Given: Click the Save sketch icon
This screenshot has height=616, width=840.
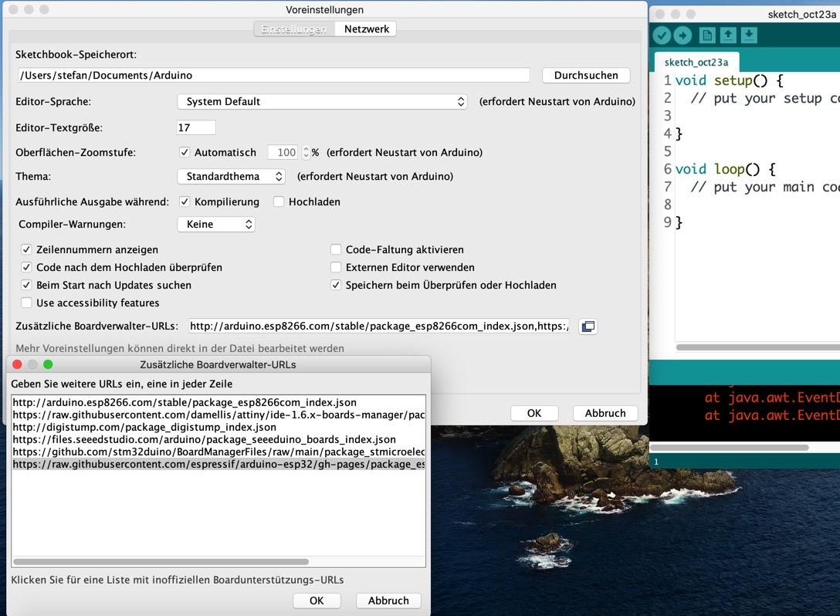Looking at the screenshot, I should point(749,36).
